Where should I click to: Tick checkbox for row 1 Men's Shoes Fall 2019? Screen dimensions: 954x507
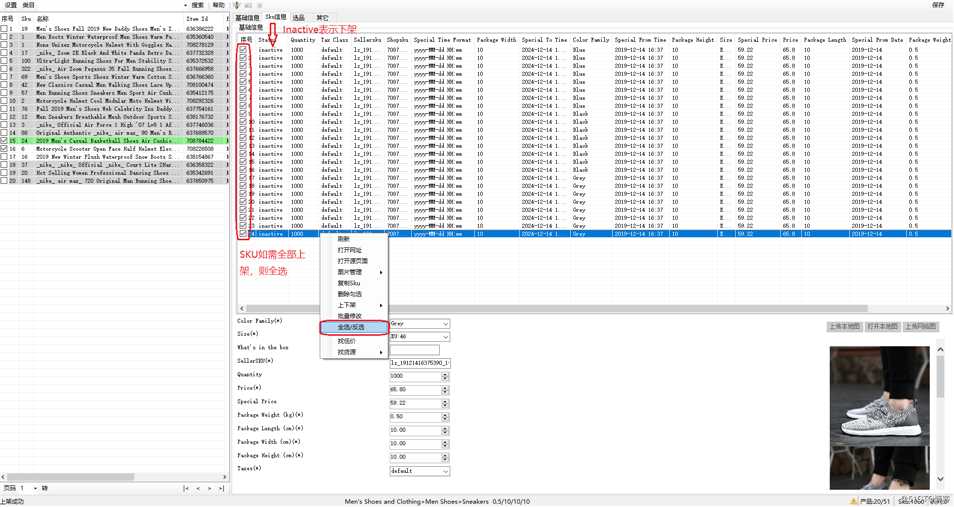point(4,29)
